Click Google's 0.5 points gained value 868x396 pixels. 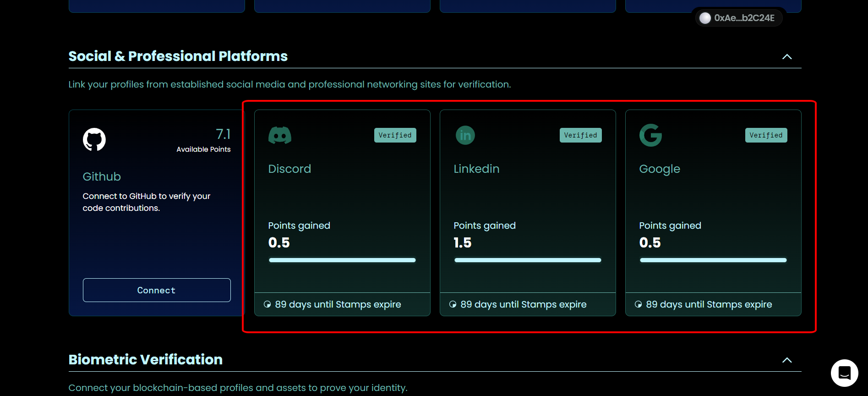650,242
